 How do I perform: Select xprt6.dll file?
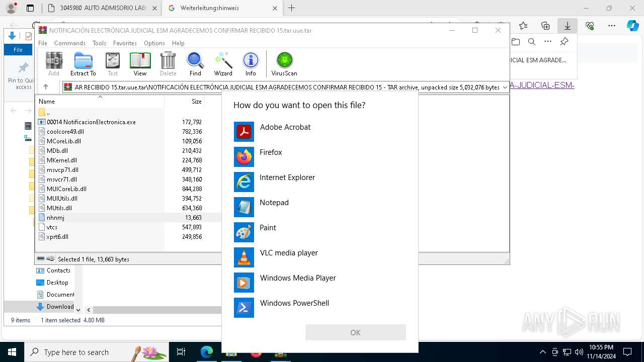click(x=57, y=236)
